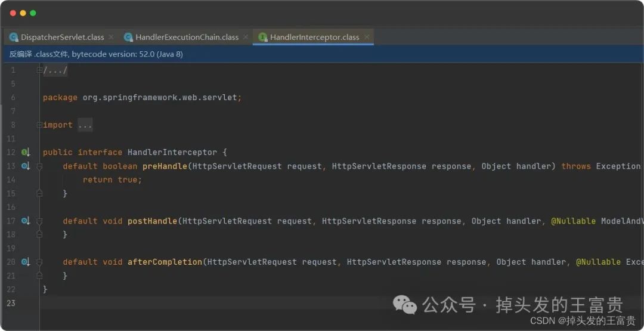Click the folded import ellipsis placeholder
This screenshot has width=644, height=331.
point(85,125)
